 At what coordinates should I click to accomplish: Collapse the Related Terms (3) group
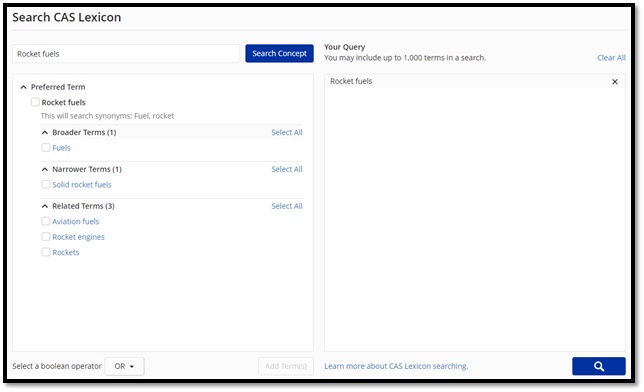pyautogui.click(x=45, y=206)
